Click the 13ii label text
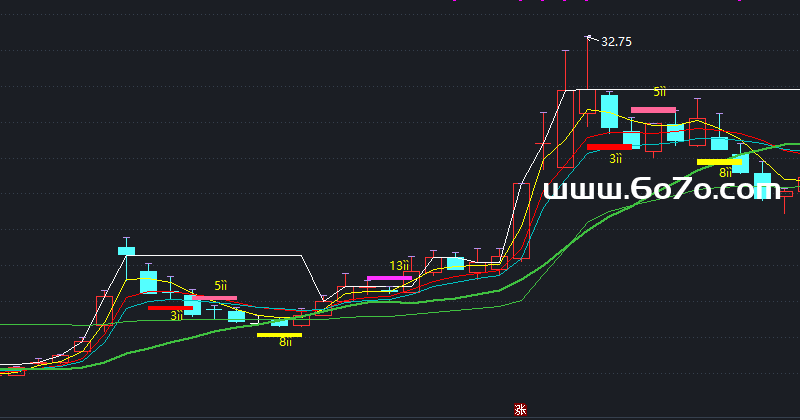The image size is (800, 420). coord(399,266)
